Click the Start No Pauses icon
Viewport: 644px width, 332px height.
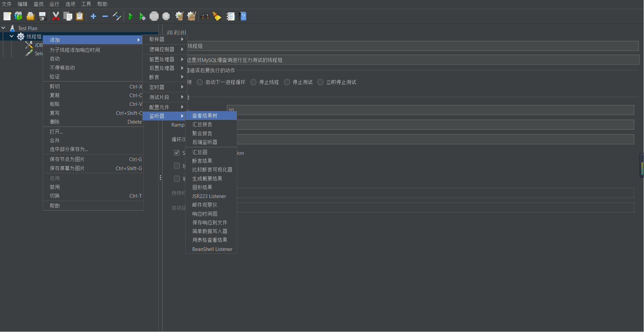pos(142,16)
